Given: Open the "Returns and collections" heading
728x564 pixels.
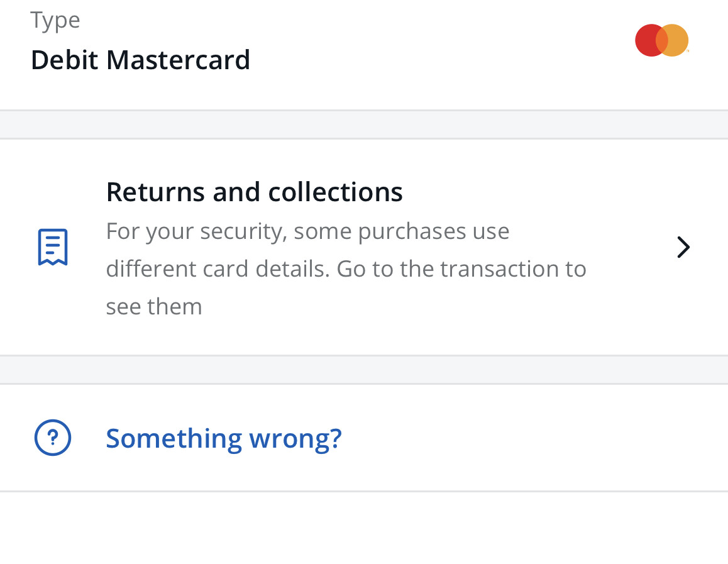Looking at the screenshot, I should click(x=254, y=192).
